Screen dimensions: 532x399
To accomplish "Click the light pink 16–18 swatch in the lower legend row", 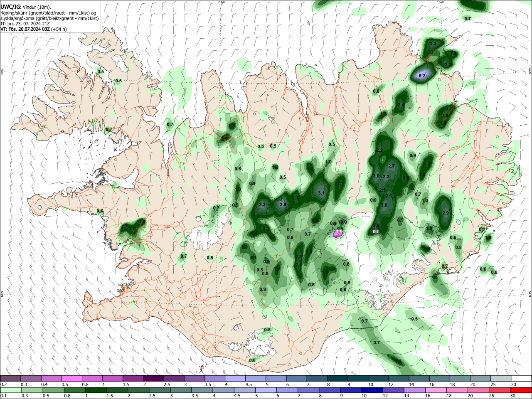I will coord(436,390).
